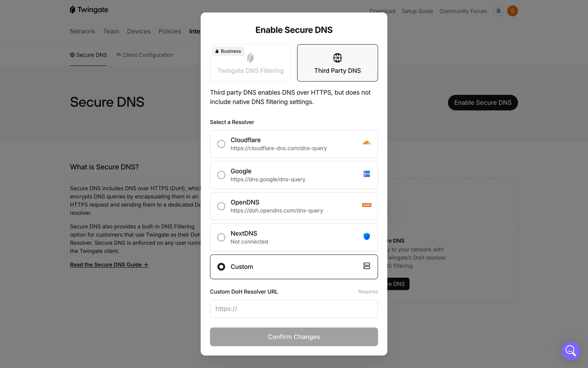Select the NextDNS resolver radio button

point(221,237)
